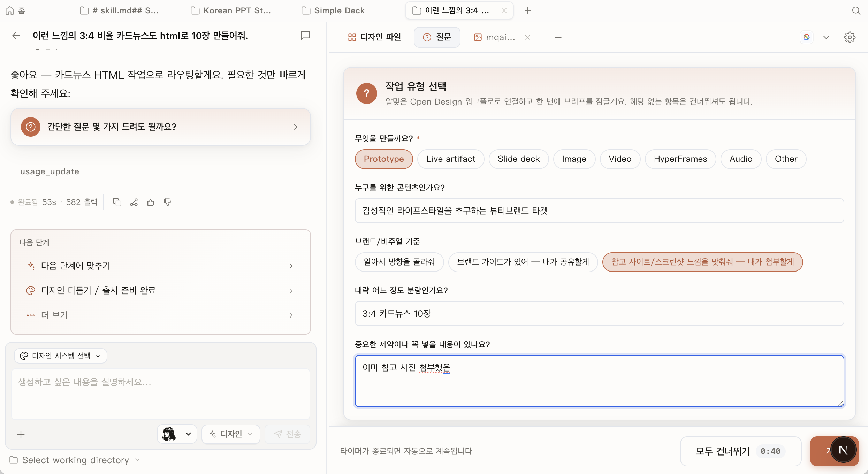Click the chat prompt input '생성하고 싶은 내용을 설명하세요'
The image size is (868, 474).
tap(160, 393)
